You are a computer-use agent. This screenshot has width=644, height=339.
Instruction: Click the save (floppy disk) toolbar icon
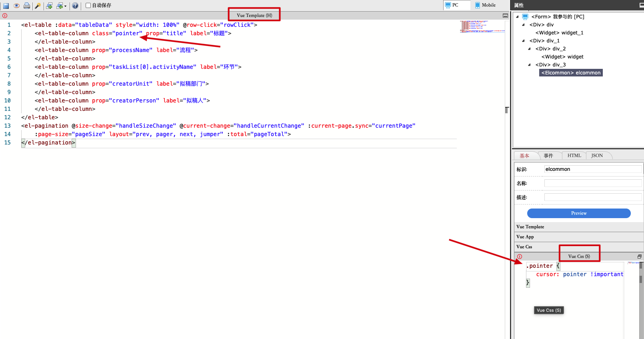pyautogui.click(x=6, y=6)
